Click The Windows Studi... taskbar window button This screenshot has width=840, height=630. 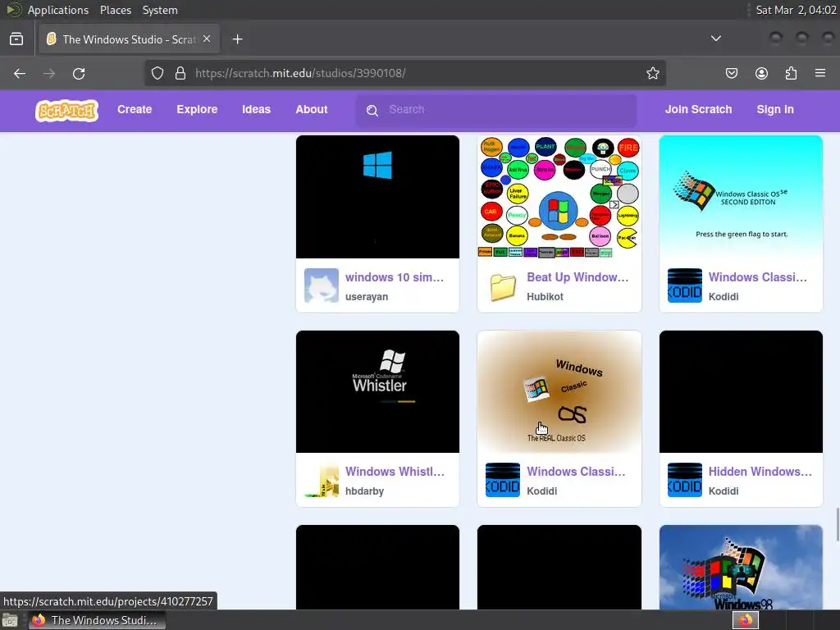point(98,620)
